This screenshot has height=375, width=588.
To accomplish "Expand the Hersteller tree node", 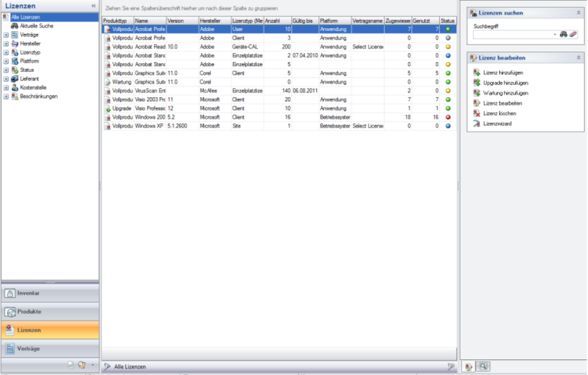I will coord(7,43).
